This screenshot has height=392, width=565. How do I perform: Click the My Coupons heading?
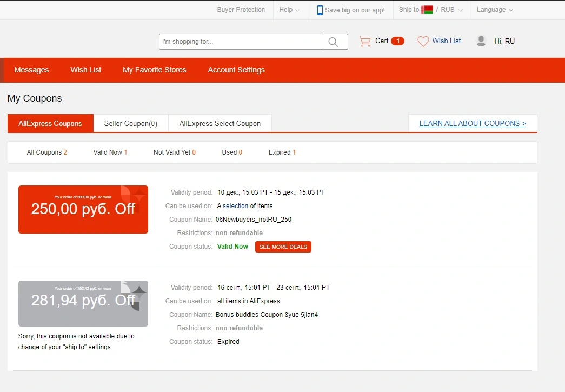pyautogui.click(x=35, y=98)
